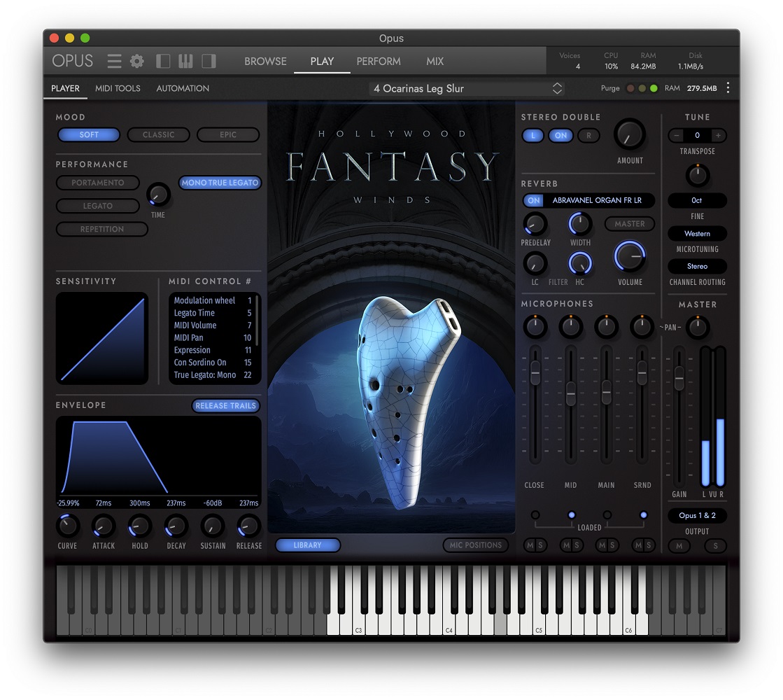Click the reverb HC filter knob
The width and height of the screenshot is (783, 700).
pyautogui.click(x=580, y=263)
